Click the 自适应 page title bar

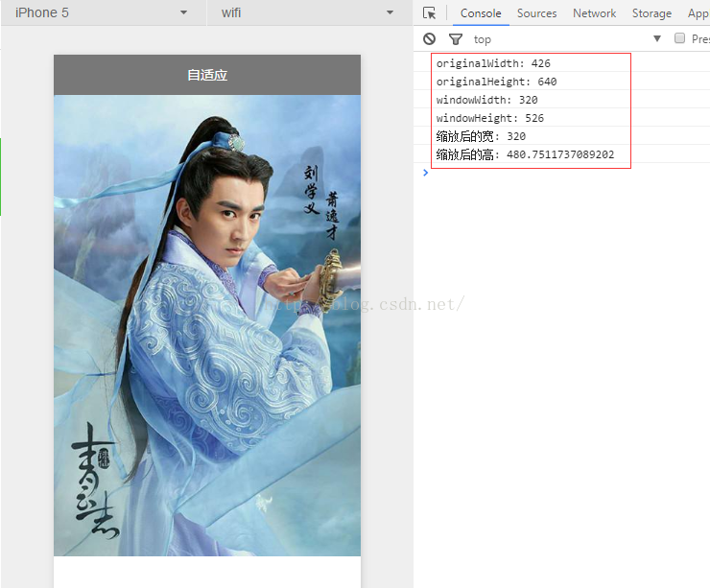pyautogui.click(x=207, y=75)
